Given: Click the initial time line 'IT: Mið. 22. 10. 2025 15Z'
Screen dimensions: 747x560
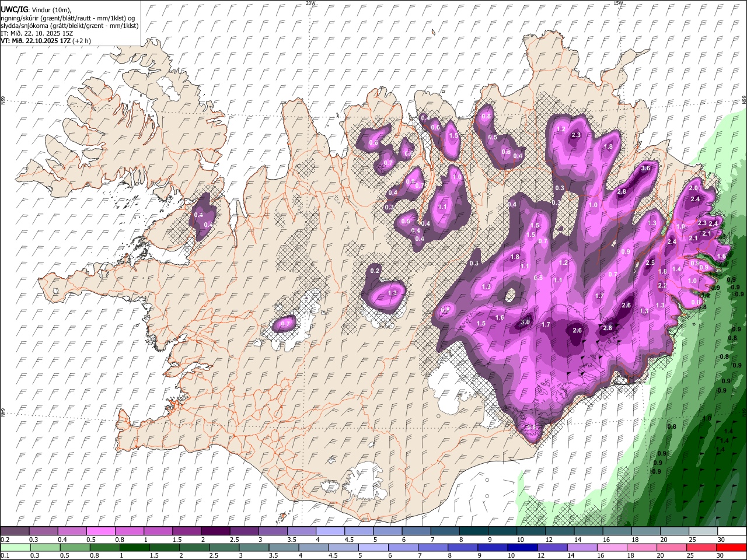Looking at the screenshot, I should 36,33.
